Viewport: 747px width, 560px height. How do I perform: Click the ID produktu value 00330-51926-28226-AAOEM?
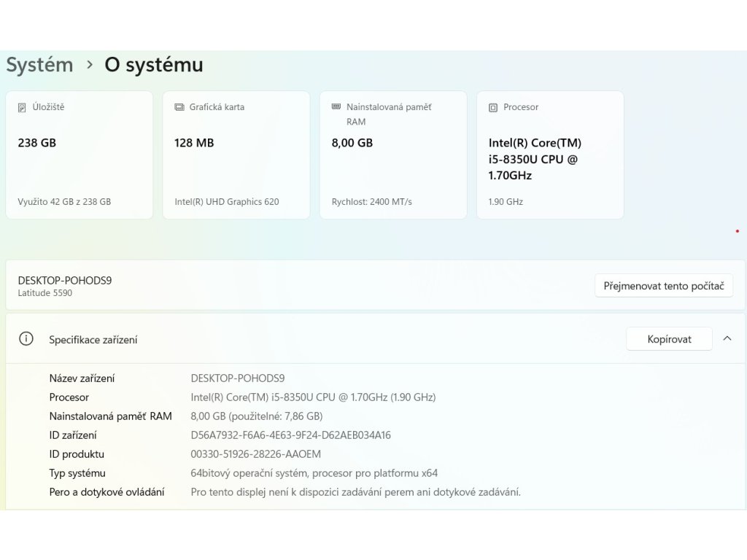pyautogui.click(x=255, y=454)
